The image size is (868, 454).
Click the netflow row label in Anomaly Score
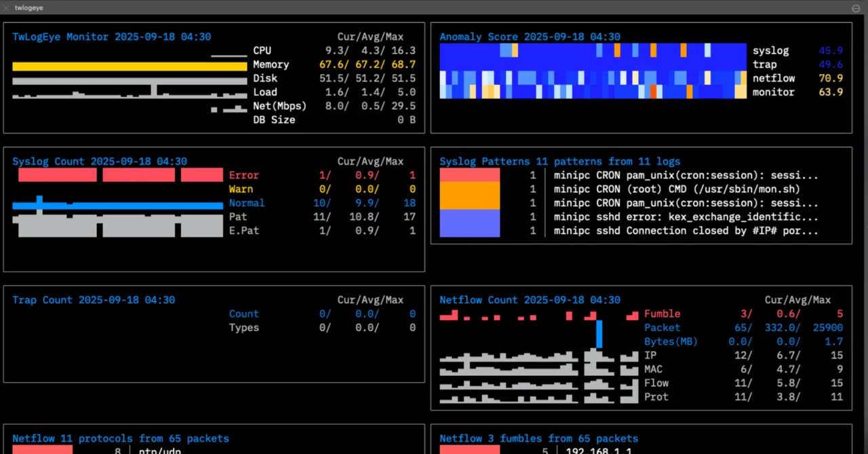click(774, 78)
